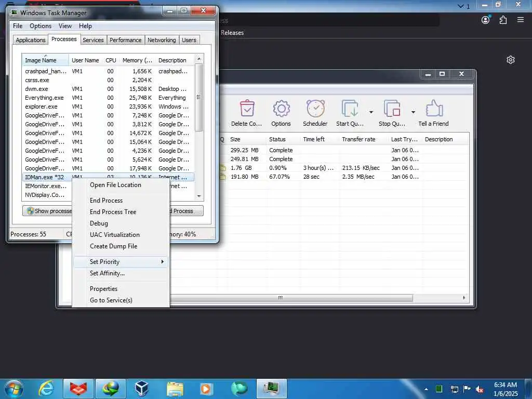Show hidden tray icons arrow
The image size is (532, 399).
tap(426, 389)
